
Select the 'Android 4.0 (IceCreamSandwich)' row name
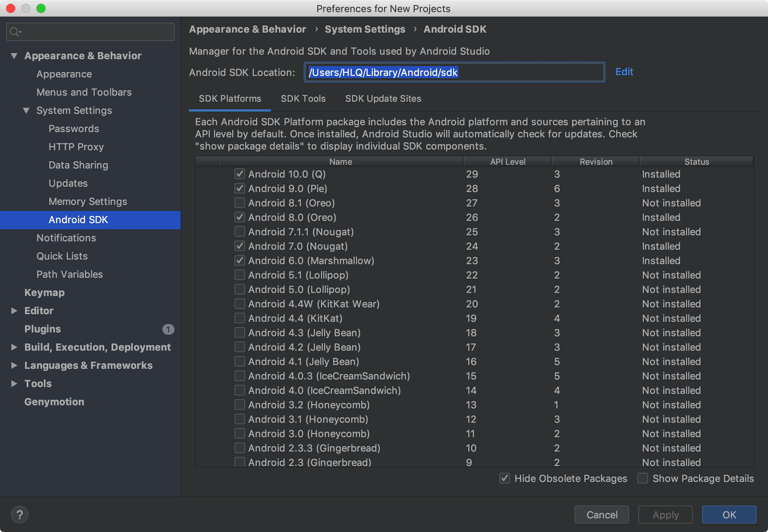click(324, 390)
